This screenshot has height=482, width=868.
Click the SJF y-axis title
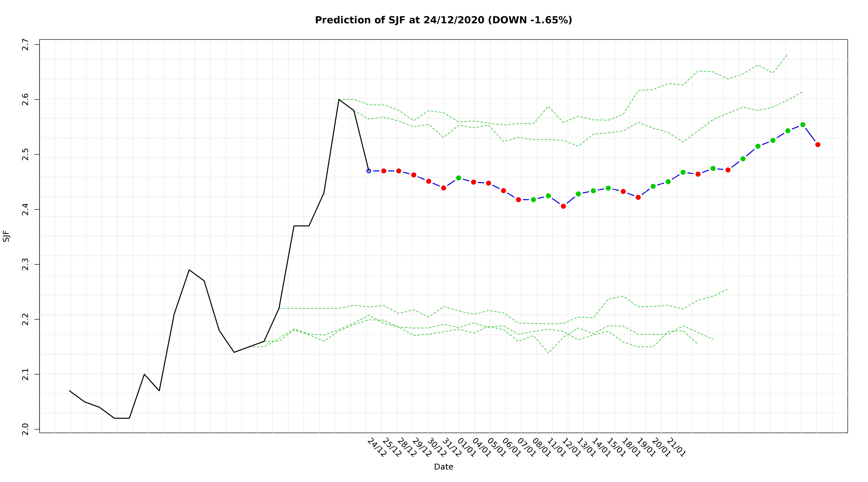[6, 236]
